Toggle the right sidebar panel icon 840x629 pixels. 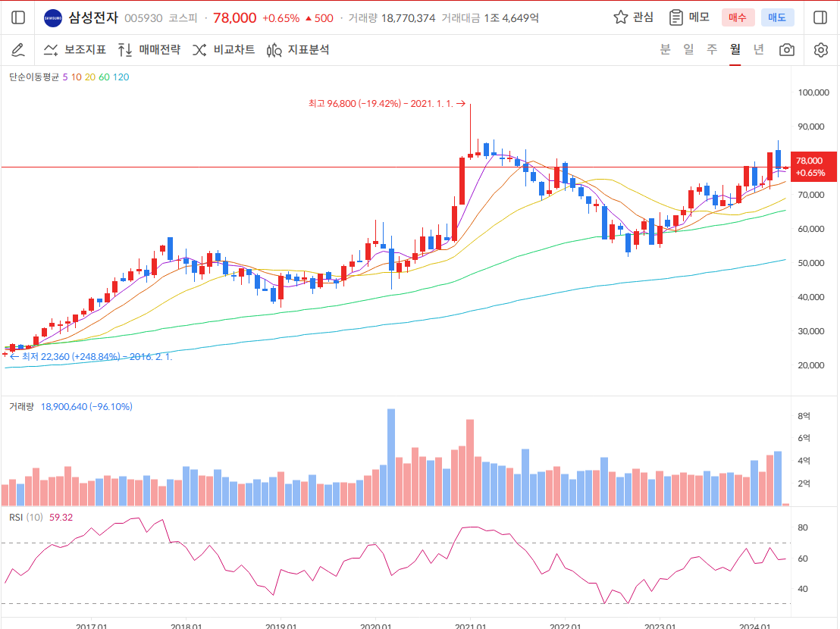click(x=820, y=17)
